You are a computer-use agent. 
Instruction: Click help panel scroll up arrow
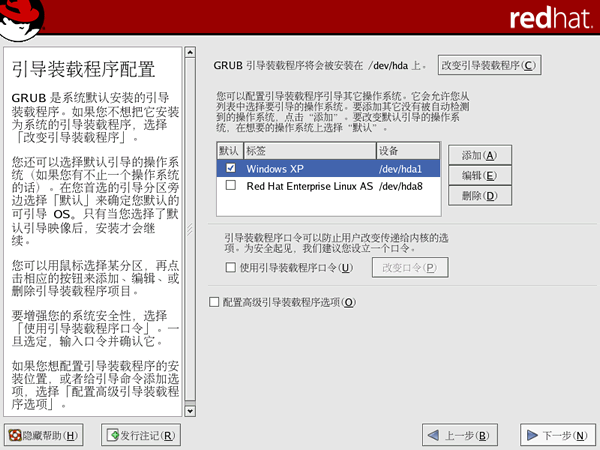190,52
